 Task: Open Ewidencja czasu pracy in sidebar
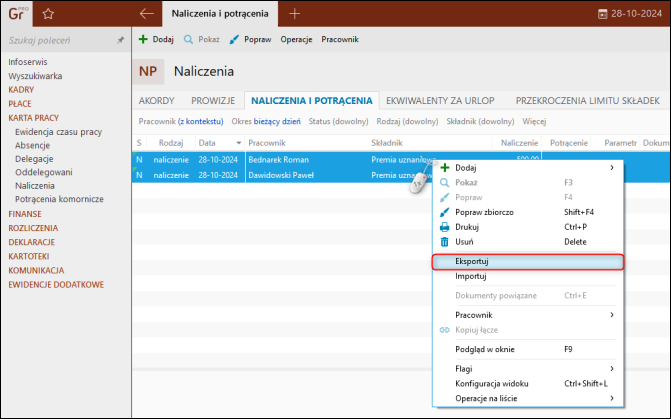[x=59, y=132]
